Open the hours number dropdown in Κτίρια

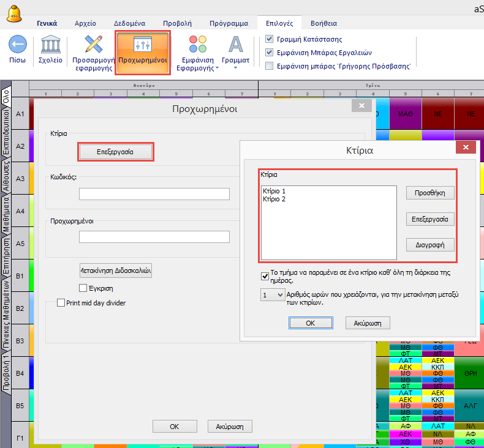point(272,295)
